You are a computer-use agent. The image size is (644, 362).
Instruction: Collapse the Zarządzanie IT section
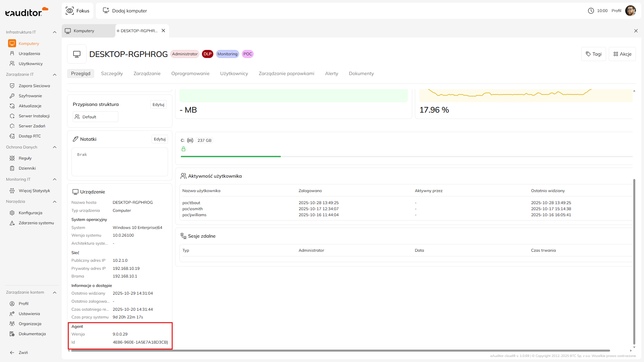[55, 74]
